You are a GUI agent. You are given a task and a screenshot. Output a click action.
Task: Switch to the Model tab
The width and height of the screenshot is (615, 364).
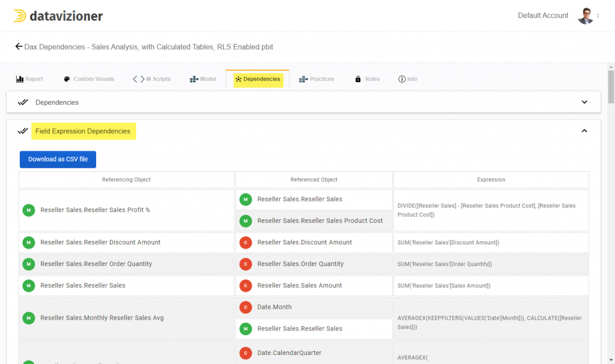(x=203, y=79)
